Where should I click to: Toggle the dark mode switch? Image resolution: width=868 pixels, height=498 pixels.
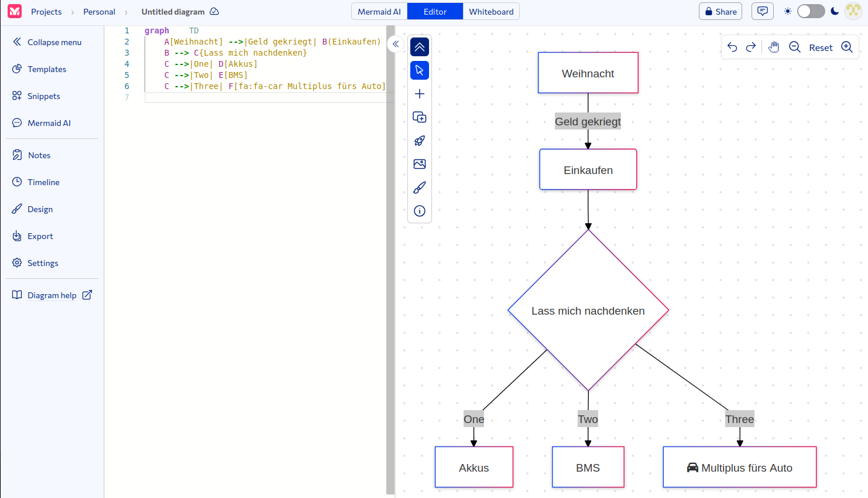click(811, 11)
